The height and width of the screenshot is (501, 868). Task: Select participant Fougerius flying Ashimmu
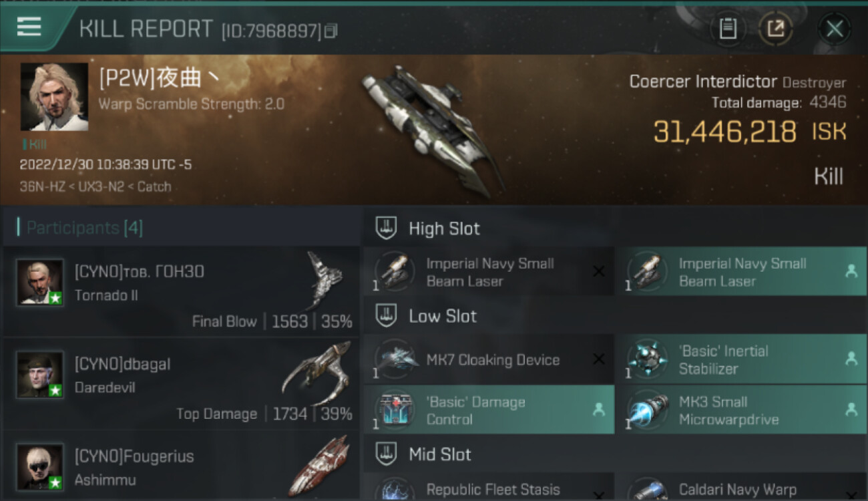(181, 466)
